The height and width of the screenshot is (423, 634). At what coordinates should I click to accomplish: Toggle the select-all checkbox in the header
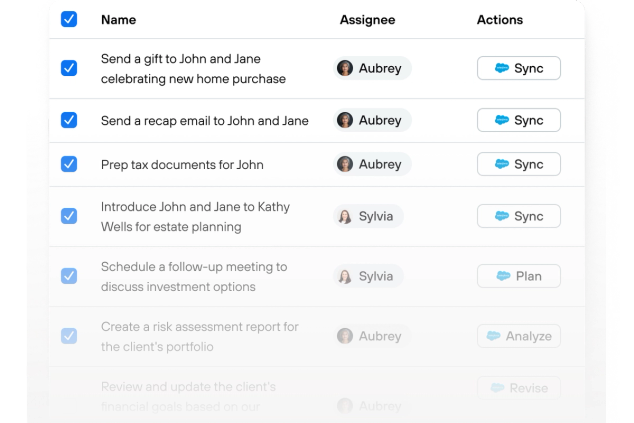point(69,19)
